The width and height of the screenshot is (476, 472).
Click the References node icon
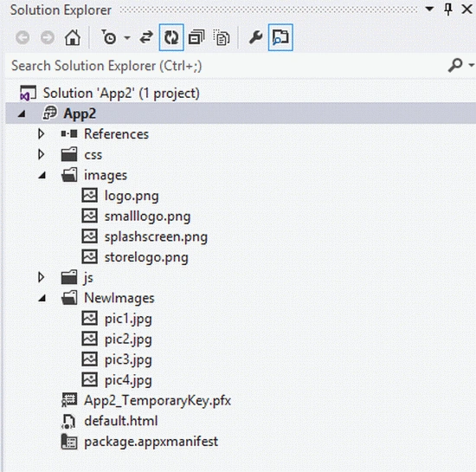(x=69, y=134)
